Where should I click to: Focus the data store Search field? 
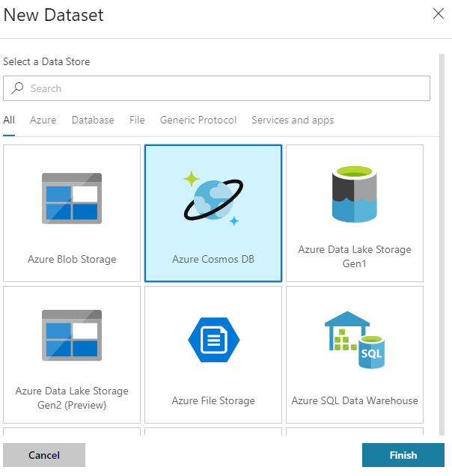(x=225, y=88)
